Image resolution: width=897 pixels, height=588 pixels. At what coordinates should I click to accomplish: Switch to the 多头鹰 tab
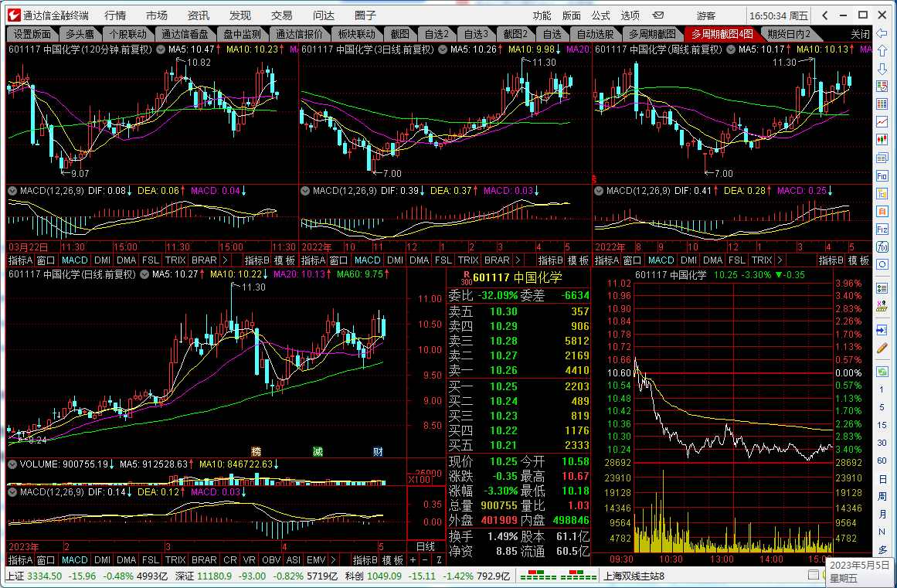(x=79, y=34)
